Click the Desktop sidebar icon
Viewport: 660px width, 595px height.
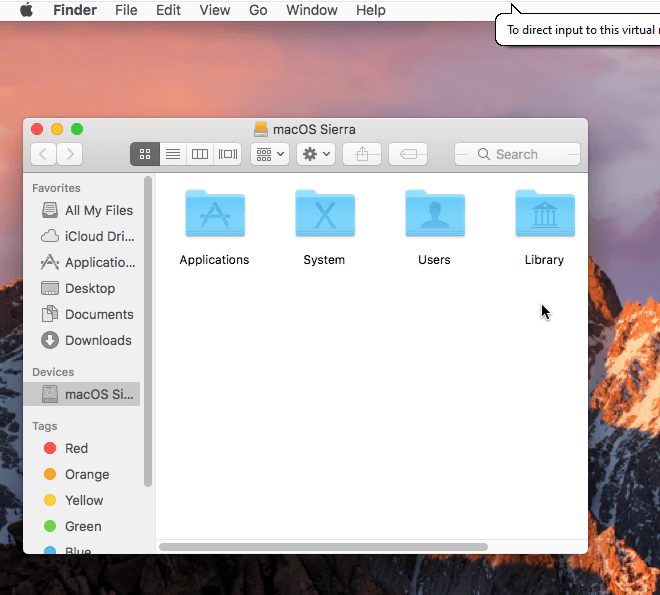pos(50,288)
